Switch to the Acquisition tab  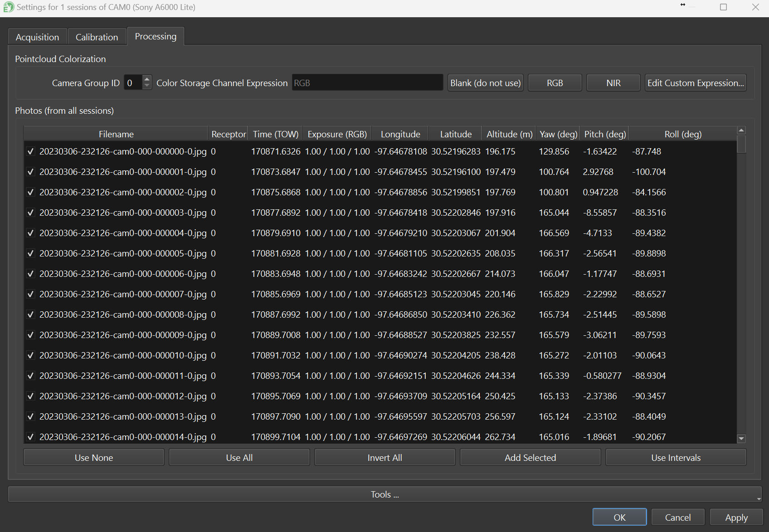tap(37, 37)
